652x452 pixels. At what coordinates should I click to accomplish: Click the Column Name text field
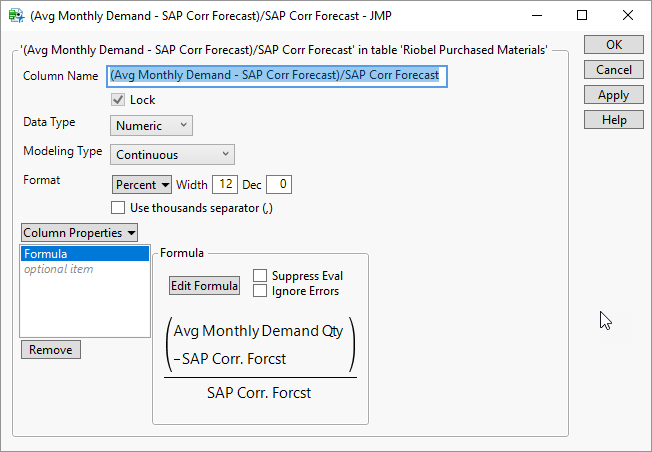pos(275,76)
